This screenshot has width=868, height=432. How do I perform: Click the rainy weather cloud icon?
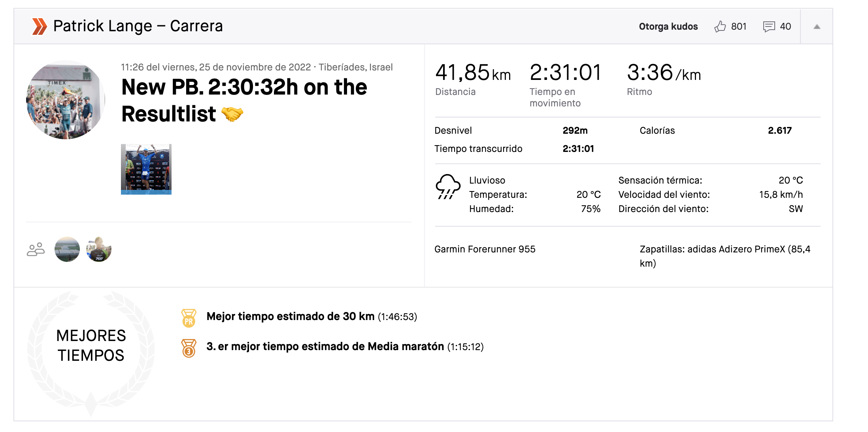tap(448, 187)
